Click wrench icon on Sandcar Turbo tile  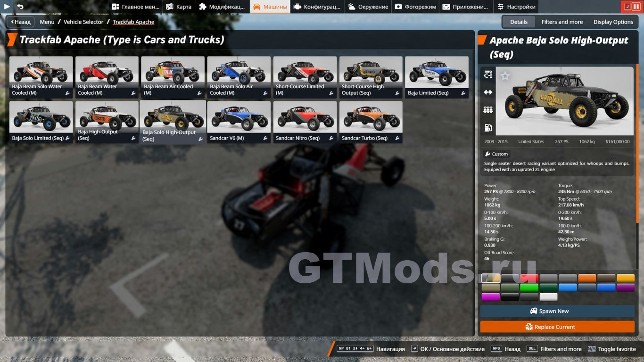pos(397,139)
